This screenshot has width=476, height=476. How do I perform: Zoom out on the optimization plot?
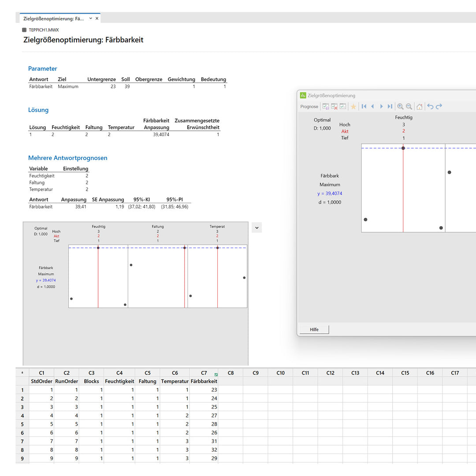(409, 107)
